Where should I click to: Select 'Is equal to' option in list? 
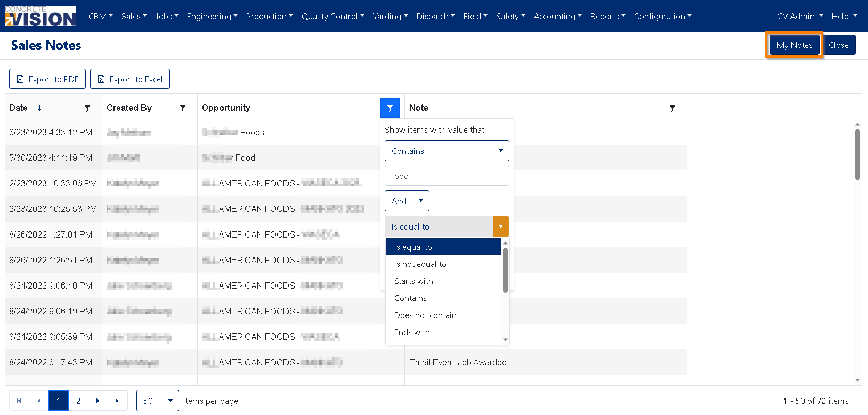[x=443, y=247]
